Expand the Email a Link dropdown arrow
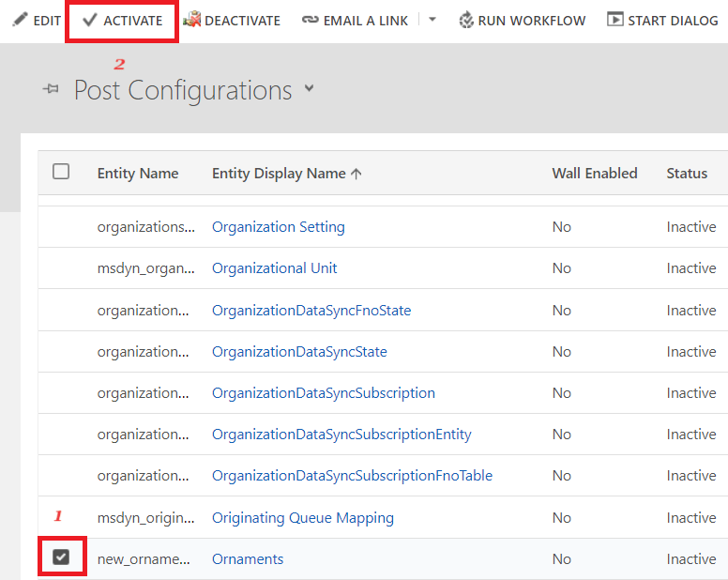This screenshot has width=728, height=580. coord(432,20)
